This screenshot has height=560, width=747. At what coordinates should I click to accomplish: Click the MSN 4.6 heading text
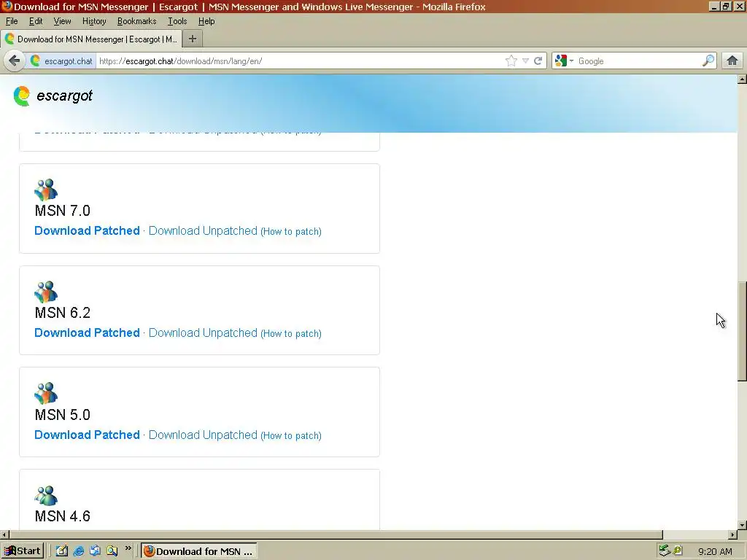point(63,516)
